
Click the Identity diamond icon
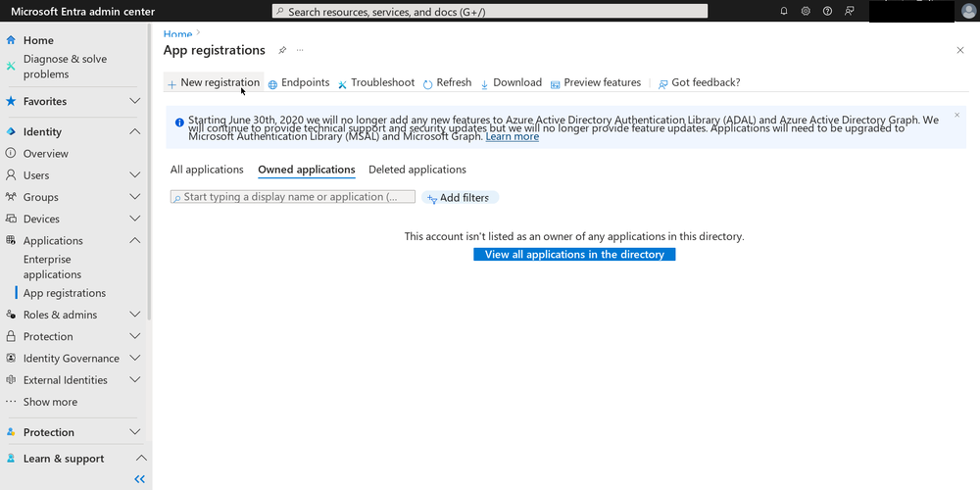11,132
